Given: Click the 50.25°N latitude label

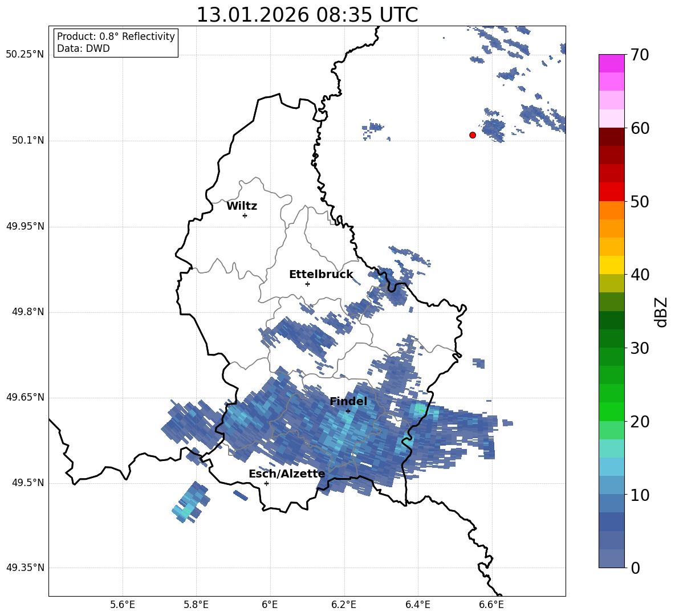Looking at the screenshot, I should [25, 55].
